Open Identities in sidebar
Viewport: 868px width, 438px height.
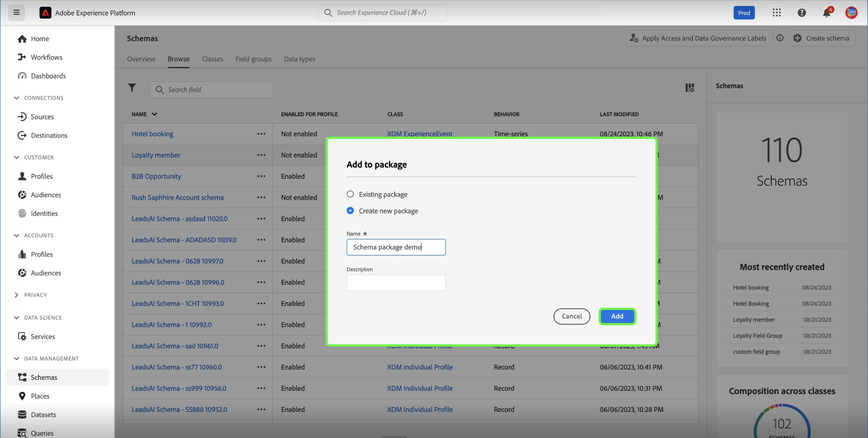click(x=44, y=214)
